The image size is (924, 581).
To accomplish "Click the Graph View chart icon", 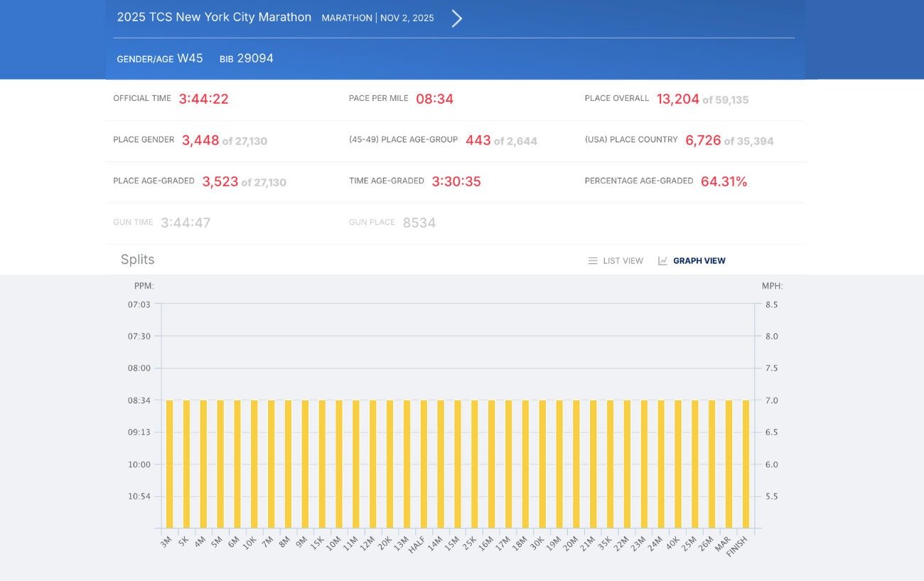I will (662, 261).
